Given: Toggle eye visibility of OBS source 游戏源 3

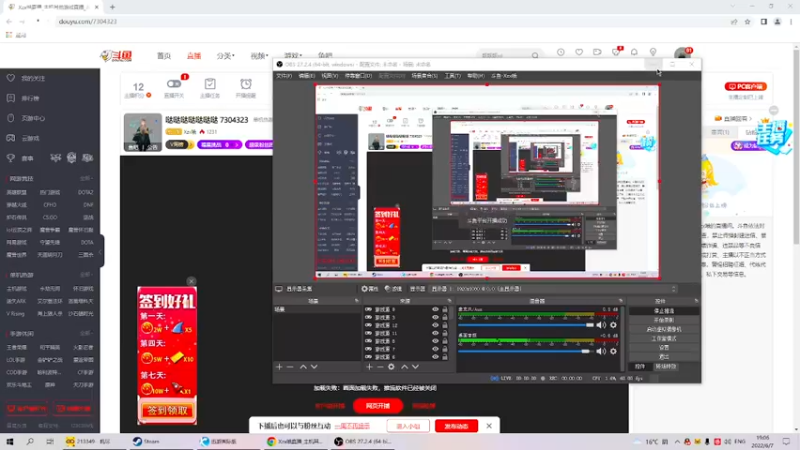Looking at the screenshot, I should click(x=435, y=317).
